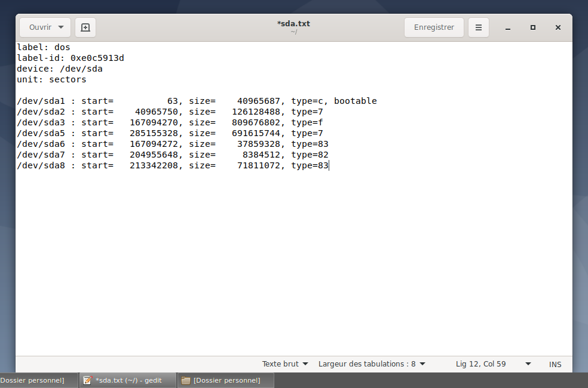Close the sda.txt editor window
588x388 pixels.
(x=558, y=27)
